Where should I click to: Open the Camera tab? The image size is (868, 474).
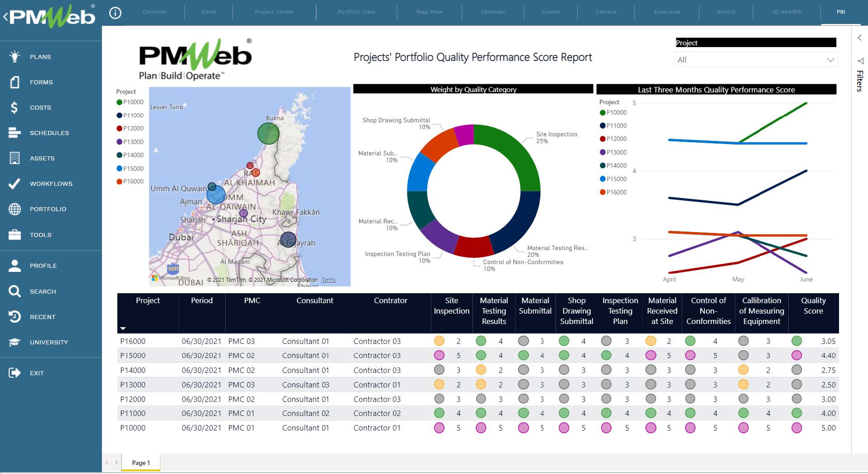(x=606, y=12)
